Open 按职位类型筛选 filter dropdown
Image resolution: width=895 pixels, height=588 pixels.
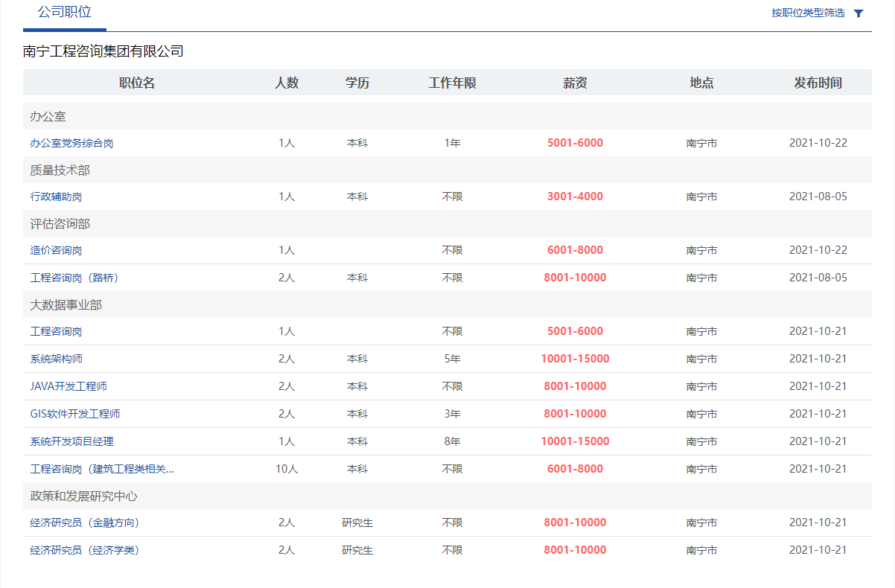(x=809, y=13)
